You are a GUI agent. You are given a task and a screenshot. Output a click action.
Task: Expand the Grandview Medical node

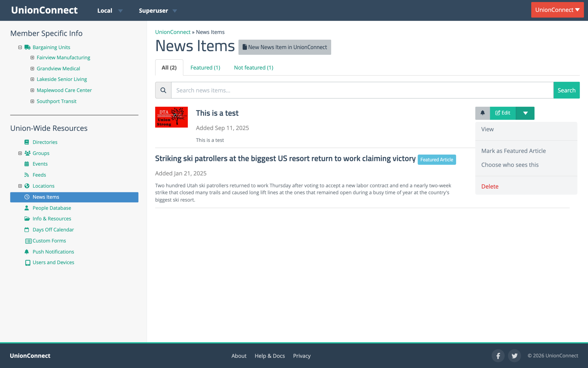click(32, 69)
